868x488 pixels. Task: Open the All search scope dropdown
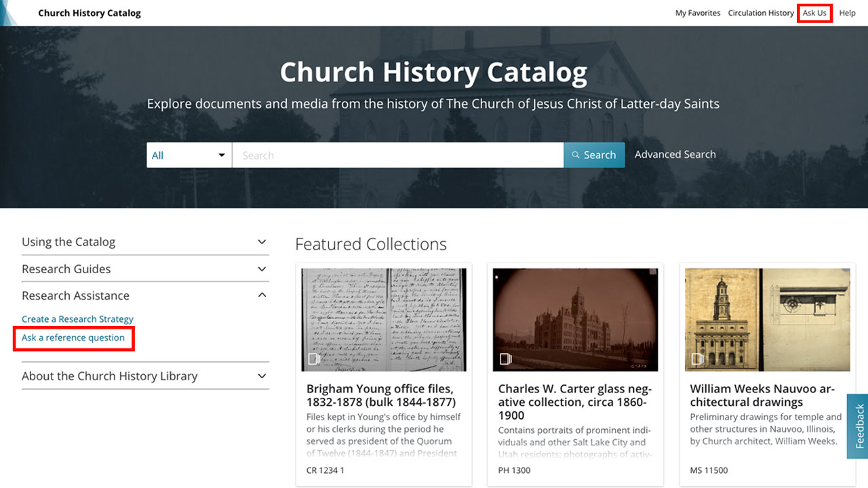coord(189,155)
